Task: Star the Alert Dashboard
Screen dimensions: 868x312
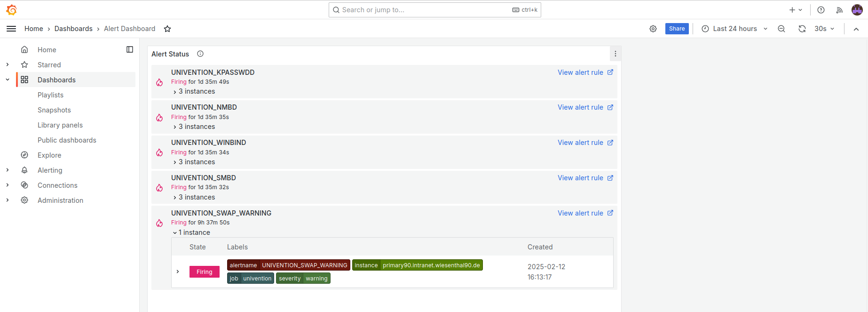Action: 167,29
